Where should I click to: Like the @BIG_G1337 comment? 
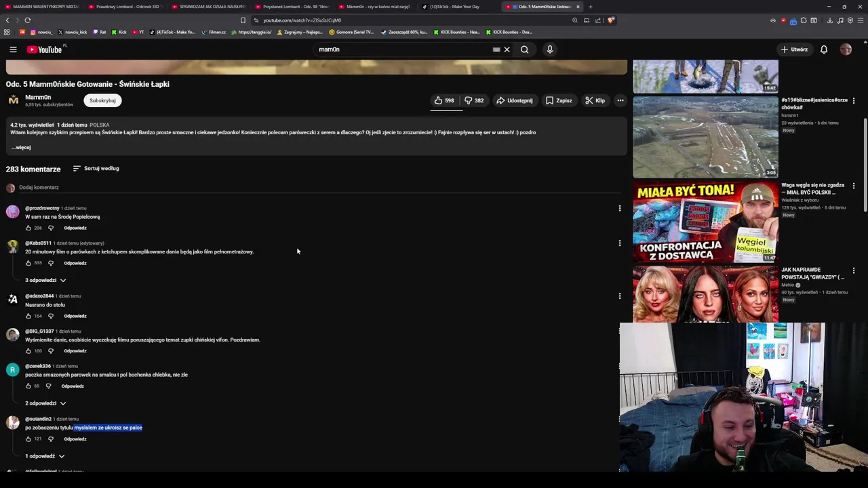pyautogui.click(x=28, y=351)
